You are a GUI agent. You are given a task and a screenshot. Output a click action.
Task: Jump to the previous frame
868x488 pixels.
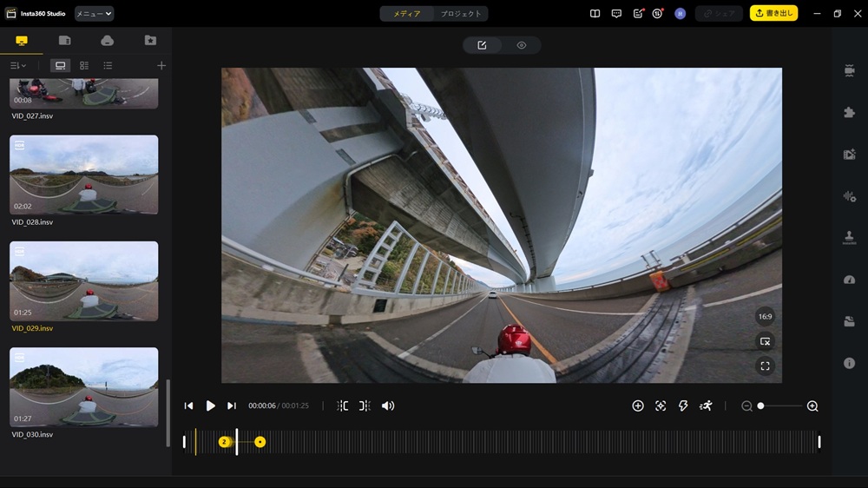[x=188, y=406]
